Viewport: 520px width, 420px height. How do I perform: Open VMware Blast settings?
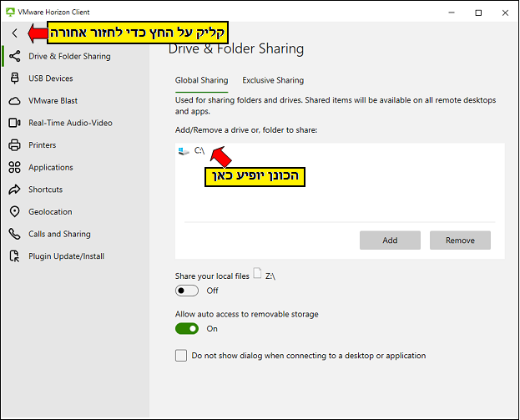click(x=75, y=101)
